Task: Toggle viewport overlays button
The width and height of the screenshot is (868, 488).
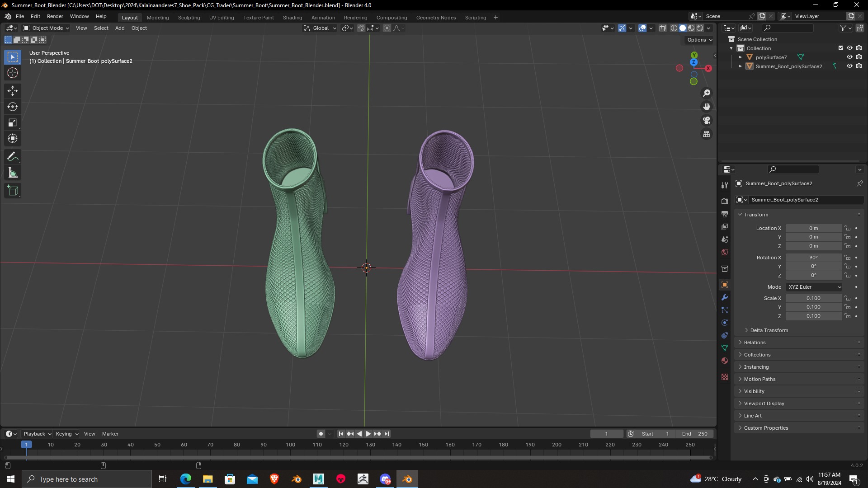Action: click(x=642, y=28)
